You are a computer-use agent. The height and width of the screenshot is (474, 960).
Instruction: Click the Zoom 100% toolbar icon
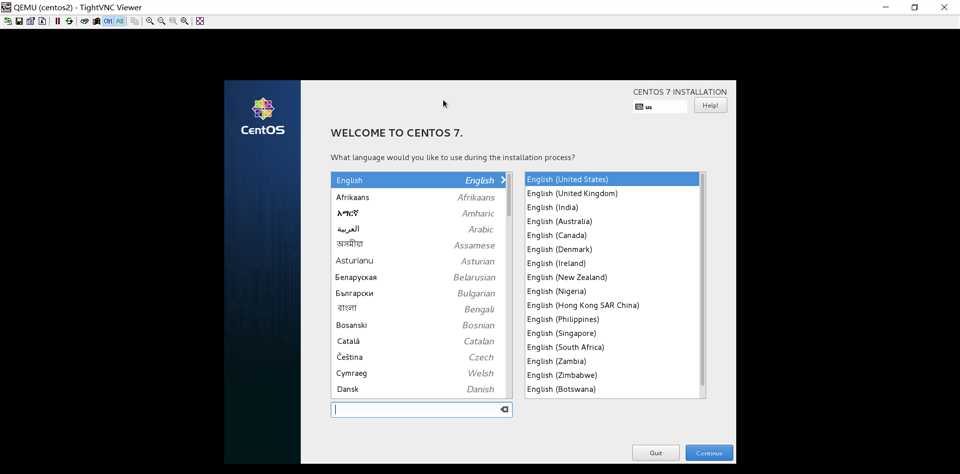click(173, 21)
